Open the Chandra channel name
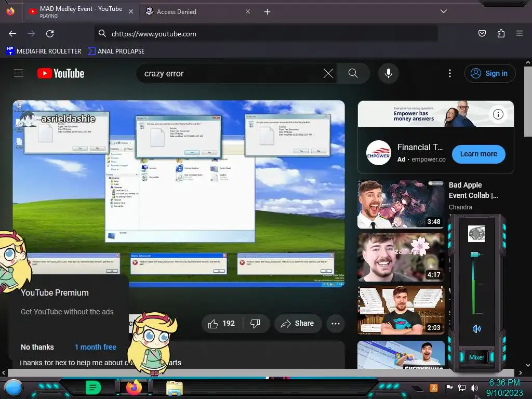532x399 pixels. [x=460, y=207]
